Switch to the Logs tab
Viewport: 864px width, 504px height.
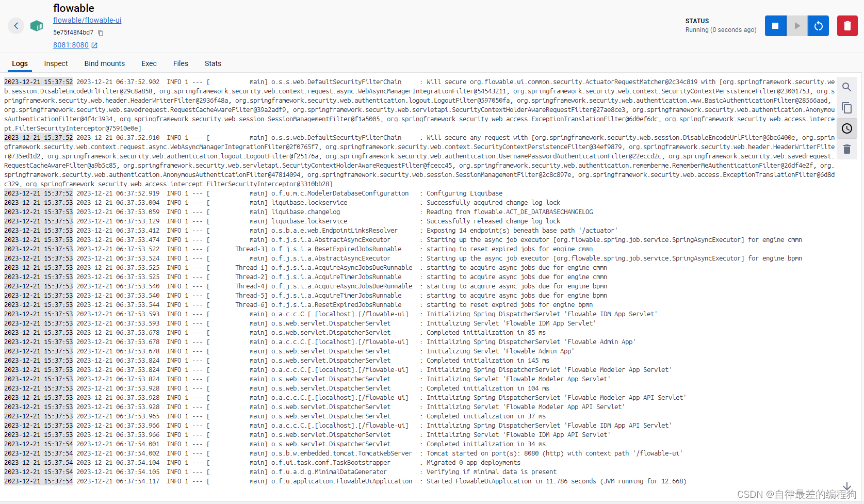tap(20, 63)
